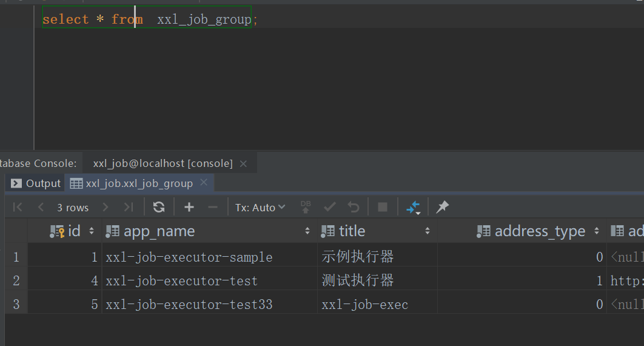
Task: Commit the transaction checkmark
Action: 330,207
